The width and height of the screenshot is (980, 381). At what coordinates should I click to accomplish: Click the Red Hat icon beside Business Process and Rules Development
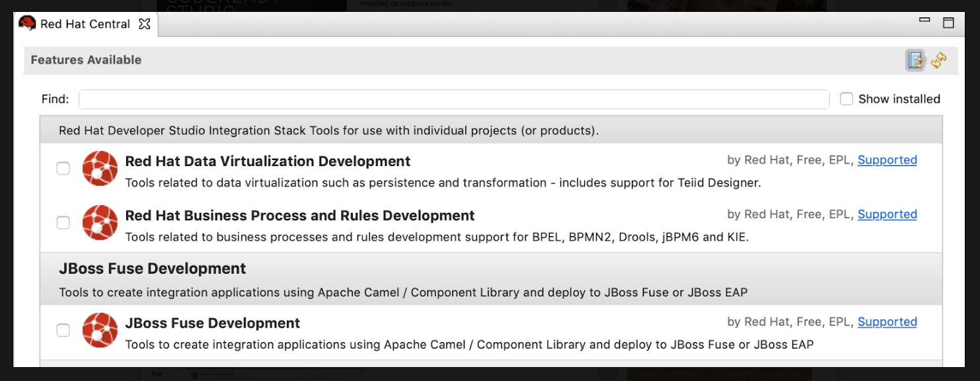pos(100,223)
